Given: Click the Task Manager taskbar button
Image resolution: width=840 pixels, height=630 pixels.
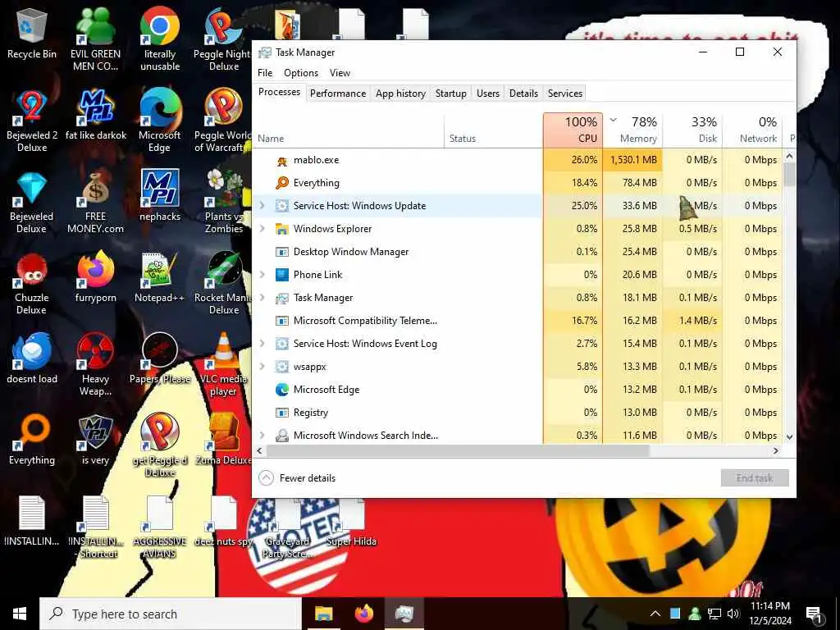Looking at the screenshot, I should (404, 614).
